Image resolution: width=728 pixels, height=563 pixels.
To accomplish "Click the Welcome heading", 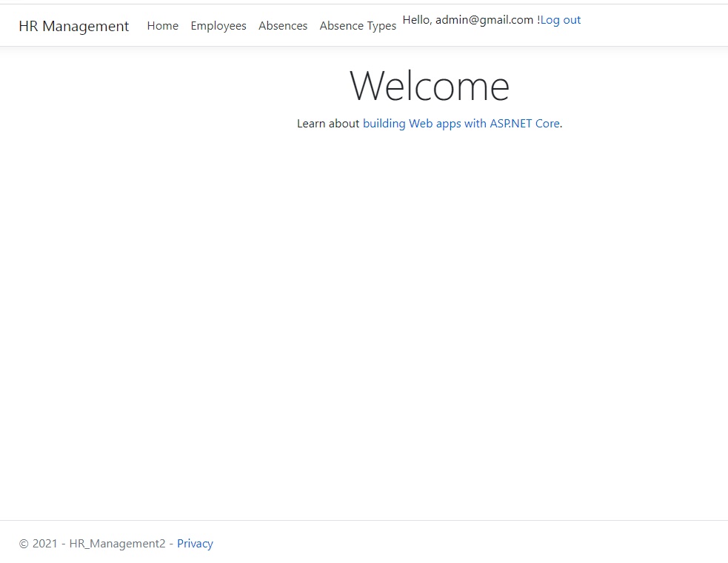I will tap(430, 85).
